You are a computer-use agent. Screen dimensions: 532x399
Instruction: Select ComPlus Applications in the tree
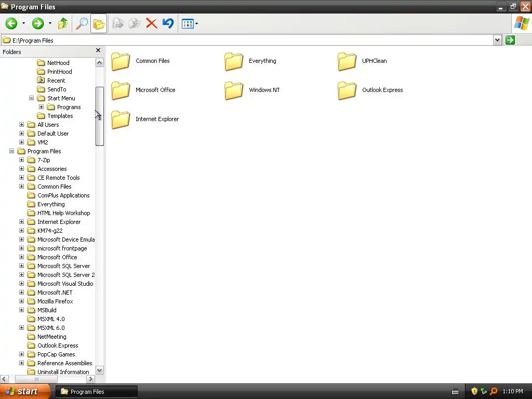[63, 195]
